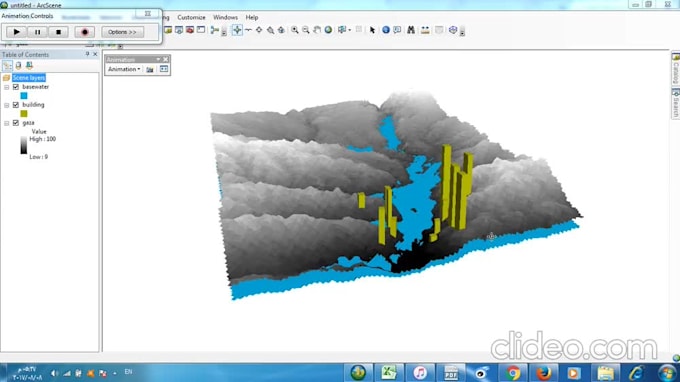
Task: Pause the animation playback
Action: point(37,32)
